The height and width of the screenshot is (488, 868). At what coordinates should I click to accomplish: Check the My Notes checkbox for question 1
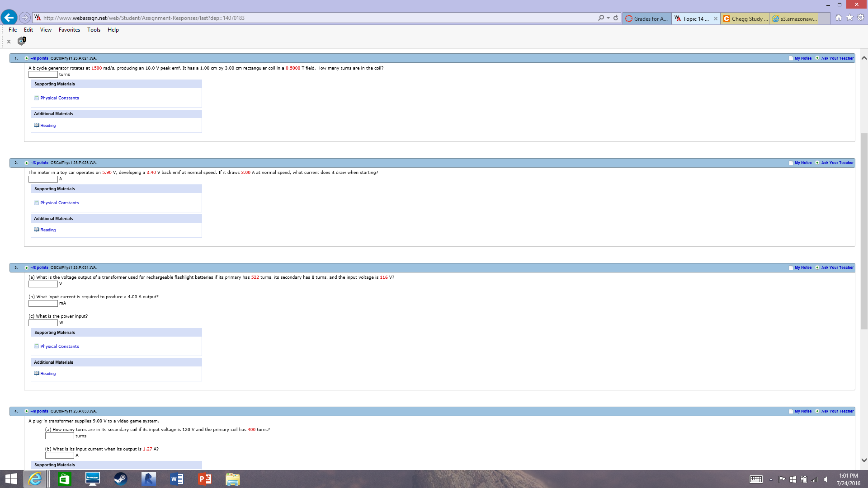(x=790, y=58)
